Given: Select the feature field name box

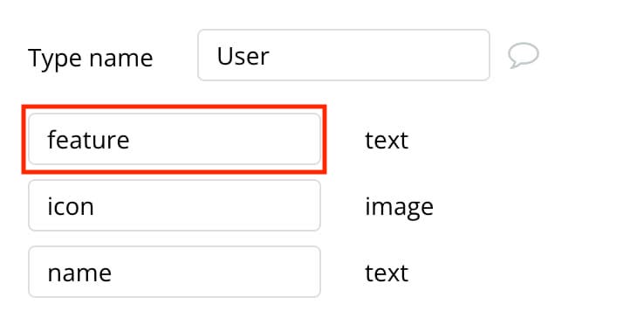Looking at the screenshot, I should (x=175, y=139).
